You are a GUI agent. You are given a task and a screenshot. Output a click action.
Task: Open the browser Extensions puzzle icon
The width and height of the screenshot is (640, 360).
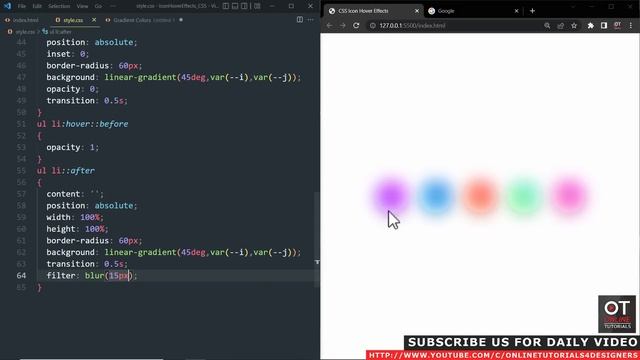(590, 25)
